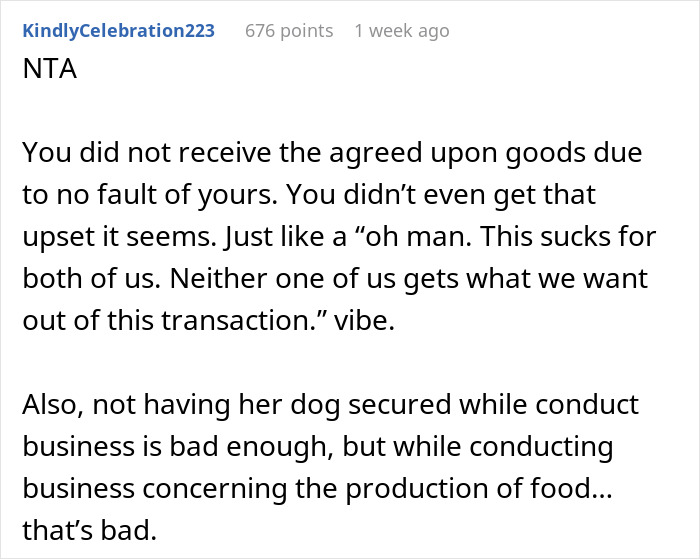Click the line starting "You did not receive"
This screenshot has height=559, width=700.
pyautogui.click(x=331, y=154)
